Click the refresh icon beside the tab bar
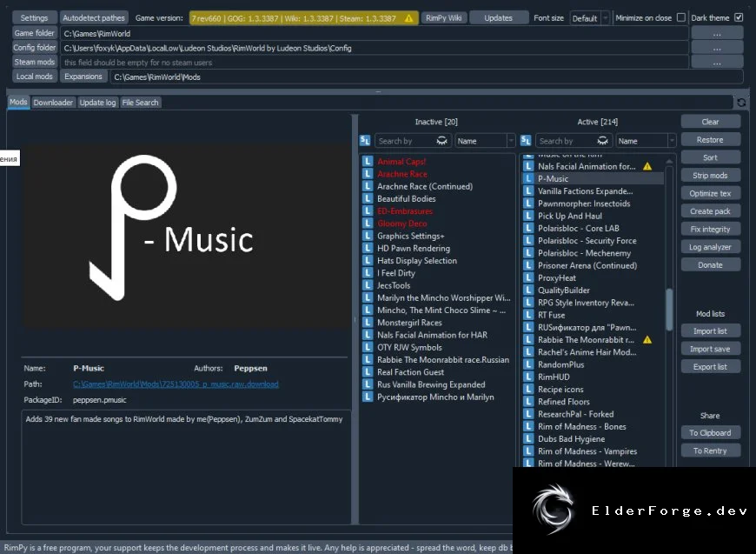This screenshot has width=756, height=554. (741, 103)
